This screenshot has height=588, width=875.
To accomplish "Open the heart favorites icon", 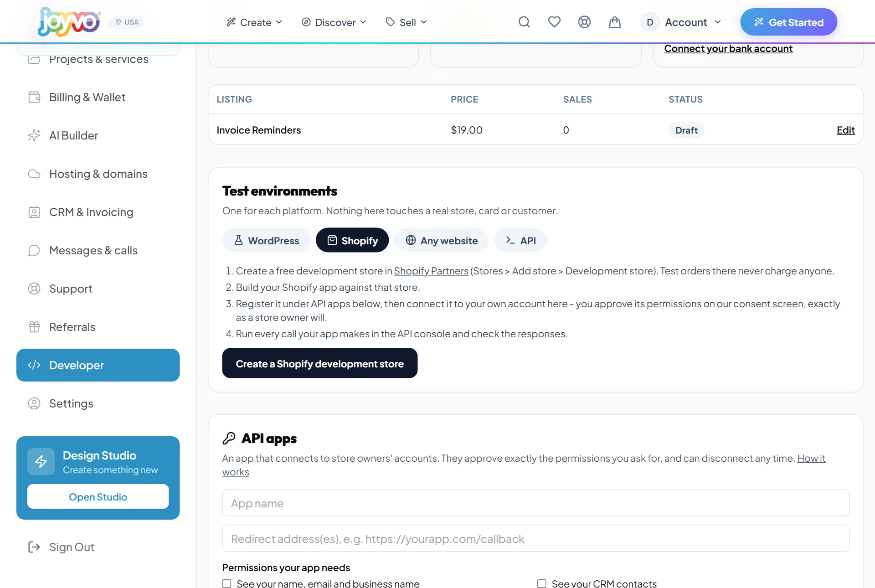I will (554, 22).
